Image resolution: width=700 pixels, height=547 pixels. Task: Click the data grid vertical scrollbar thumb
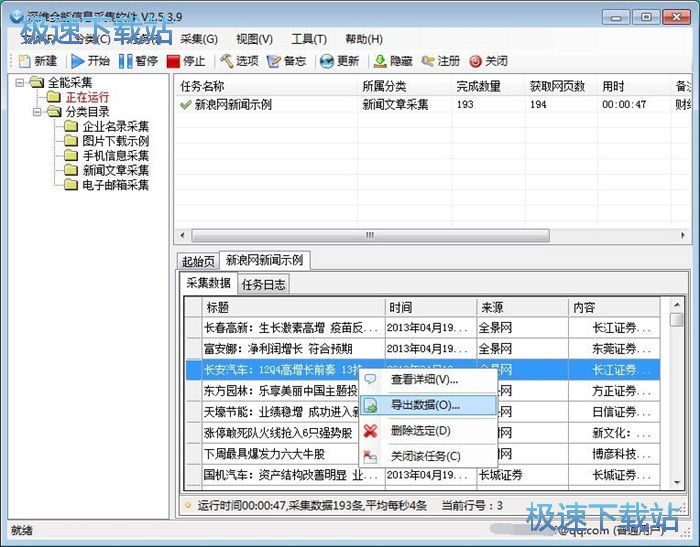pyautogui.click(x=677, y=320)
